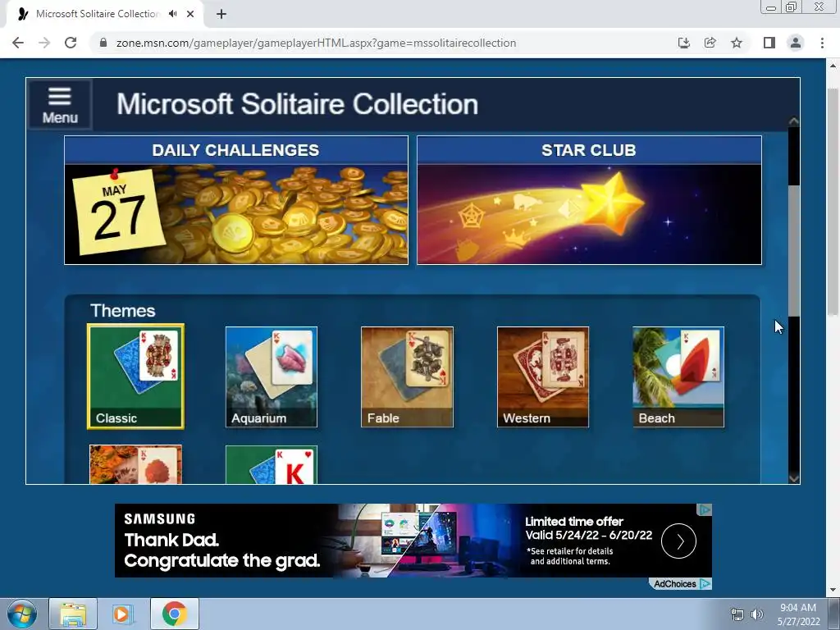Open the Daily Challenges banner
The height and width of the screenshot is (630, 840).
coord(236,200)
